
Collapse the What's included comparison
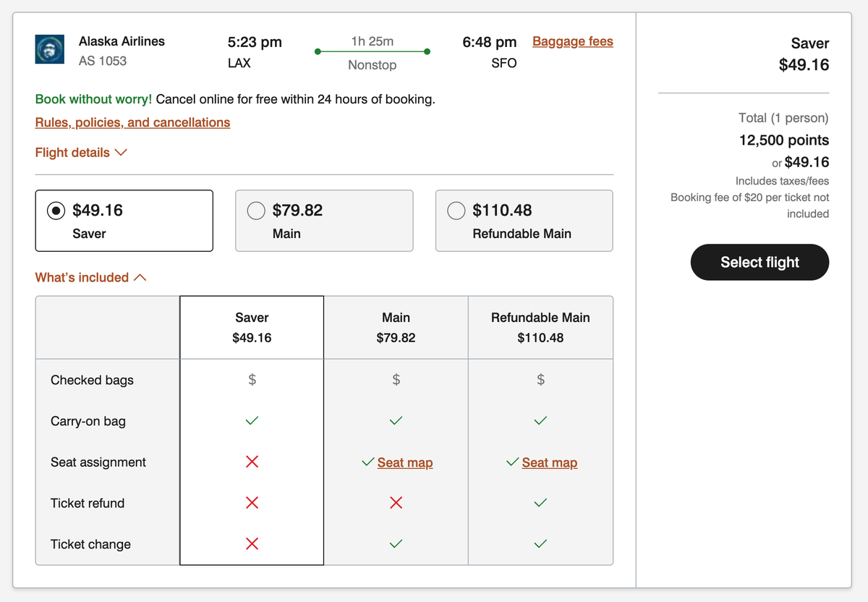pos(90,277)
